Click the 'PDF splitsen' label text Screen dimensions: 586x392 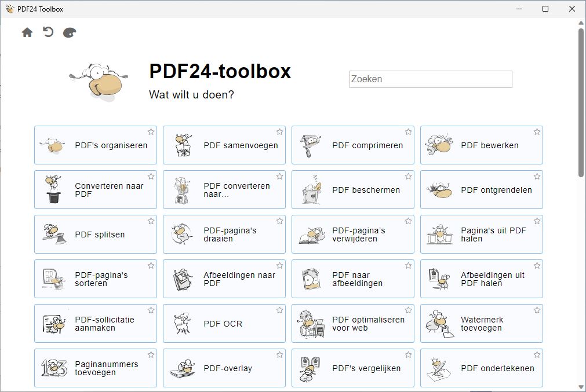point(100,235)
